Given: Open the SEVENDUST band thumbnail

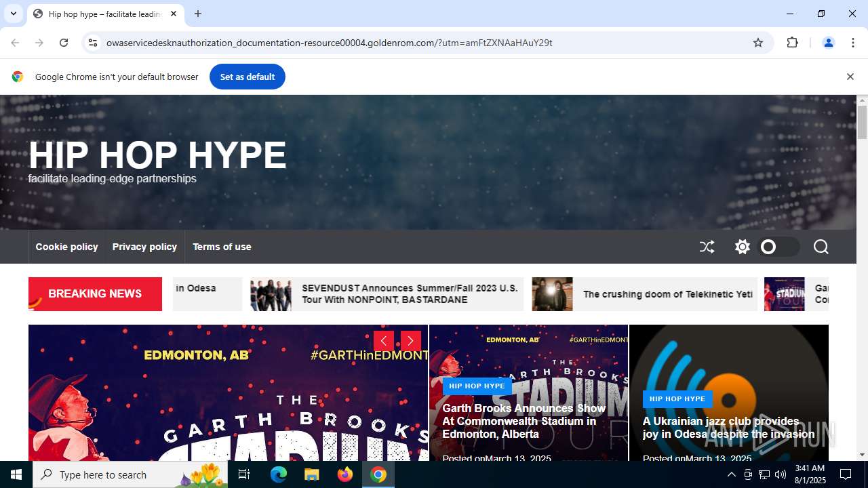Looking at the screenshot, I should [x=271, y=294].
